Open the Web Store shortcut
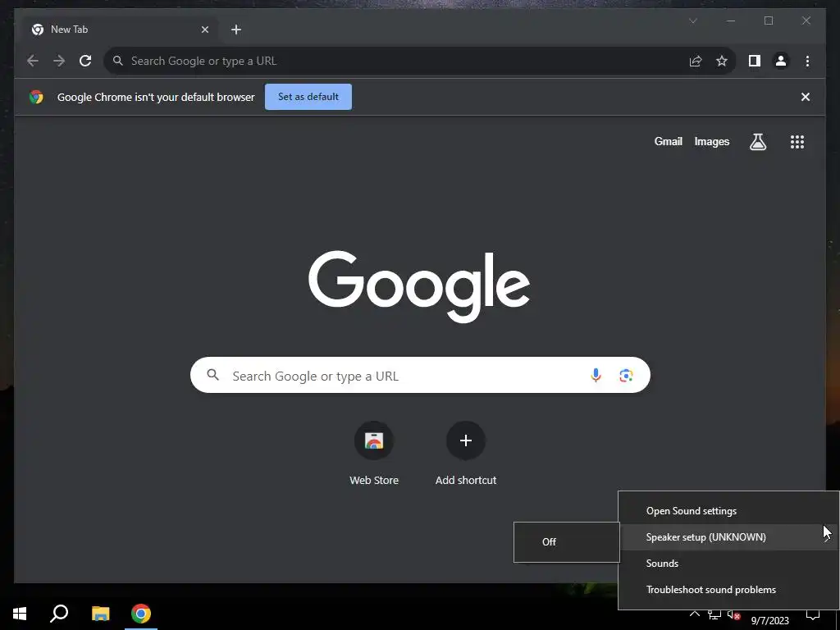This screenshot has height=630, width=840. click(x=374, y=454)
